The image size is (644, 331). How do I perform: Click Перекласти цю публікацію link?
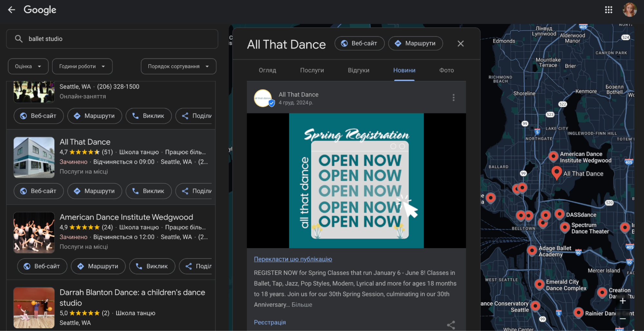pyautogui.click(x=293, y=259)
